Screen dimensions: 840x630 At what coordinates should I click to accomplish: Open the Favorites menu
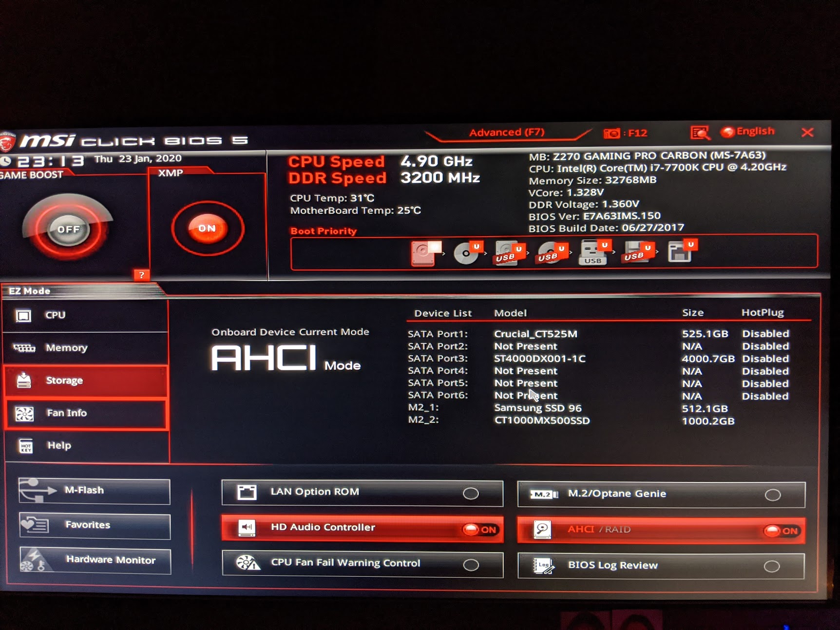coord(95,526)
